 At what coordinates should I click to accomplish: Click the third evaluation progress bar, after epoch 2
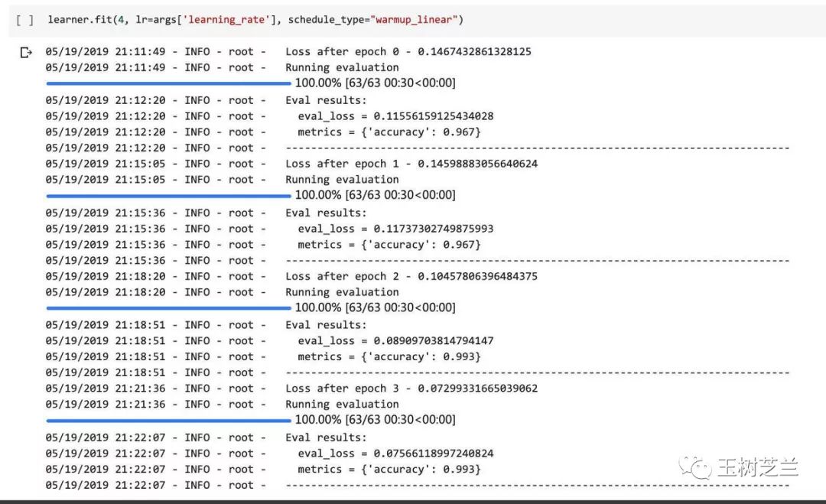168,308
